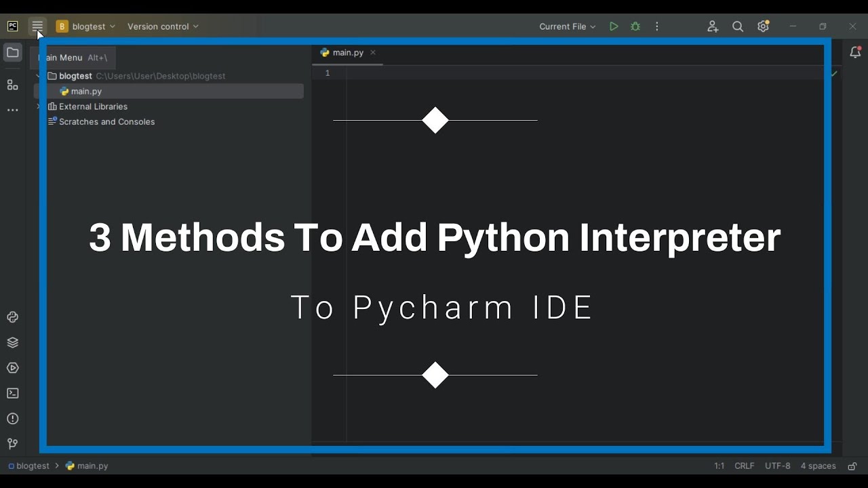868x488 pixels.
Task: Click line number 1 in the gutter
Action: pyautogui.click(x=328, y=73)
